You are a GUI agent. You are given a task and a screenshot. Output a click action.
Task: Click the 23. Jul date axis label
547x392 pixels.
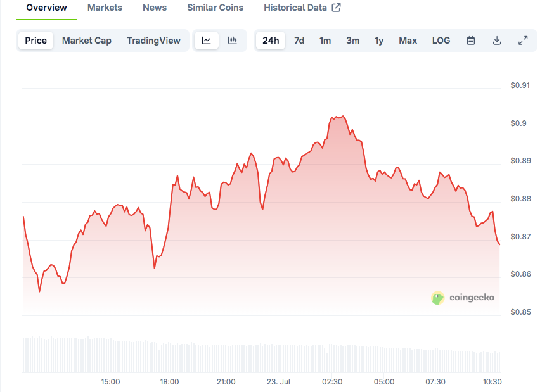coord(279,382)
